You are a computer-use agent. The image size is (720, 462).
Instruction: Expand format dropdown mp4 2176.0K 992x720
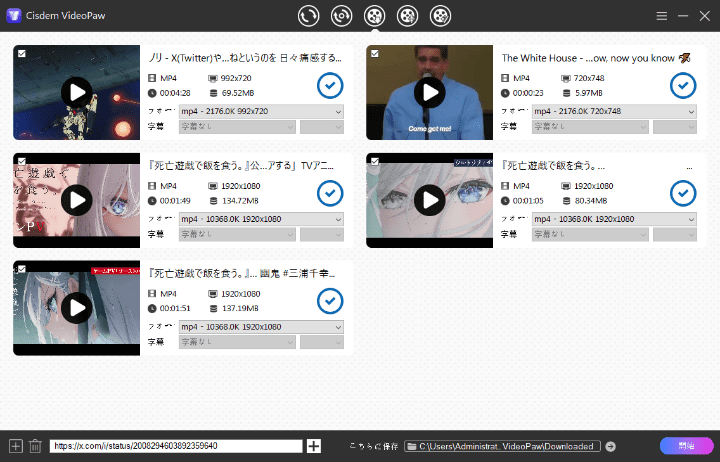261,111
